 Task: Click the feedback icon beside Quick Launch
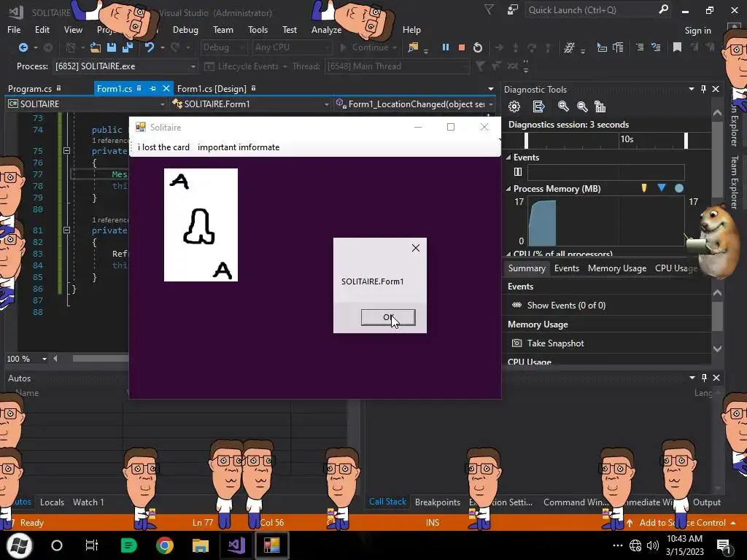click(513, 9)
